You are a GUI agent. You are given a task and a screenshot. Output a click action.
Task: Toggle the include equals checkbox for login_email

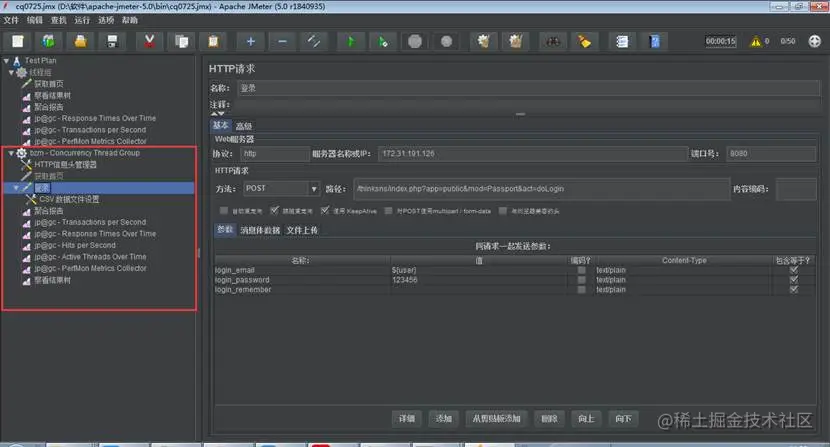793,270
